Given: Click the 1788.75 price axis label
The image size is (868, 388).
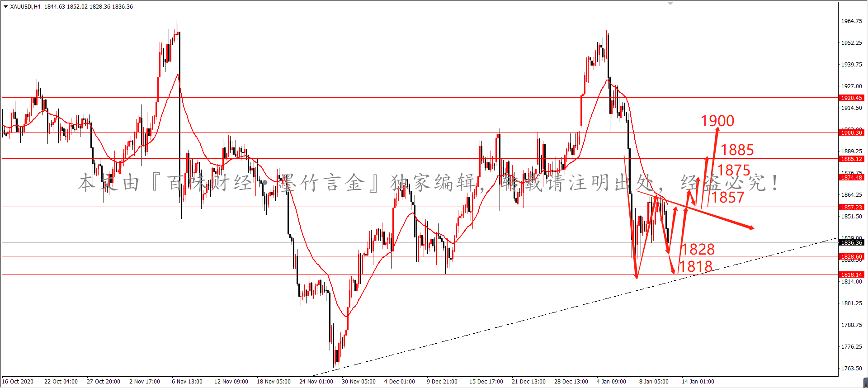Looking at the screenshot, I should click(851, 325).
